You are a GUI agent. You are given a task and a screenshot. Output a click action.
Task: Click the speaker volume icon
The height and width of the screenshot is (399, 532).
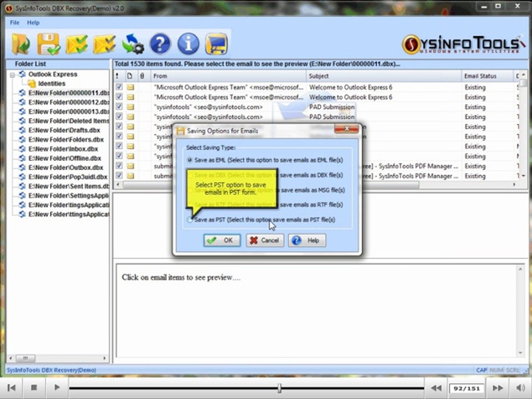point(520,388)
